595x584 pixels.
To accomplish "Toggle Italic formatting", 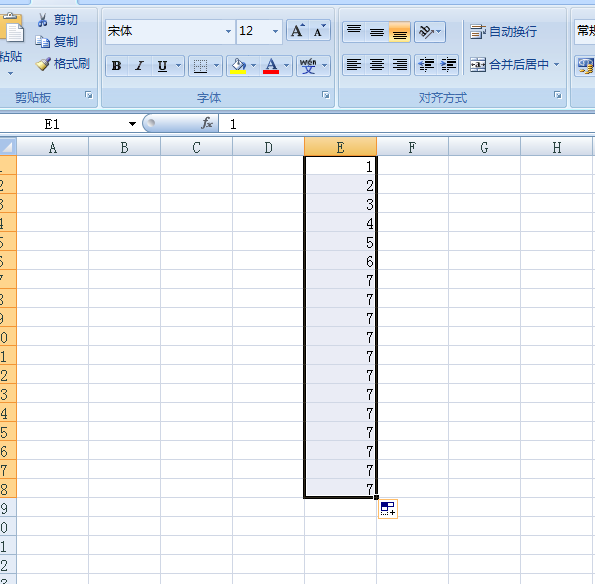I will tap(139, 66).
